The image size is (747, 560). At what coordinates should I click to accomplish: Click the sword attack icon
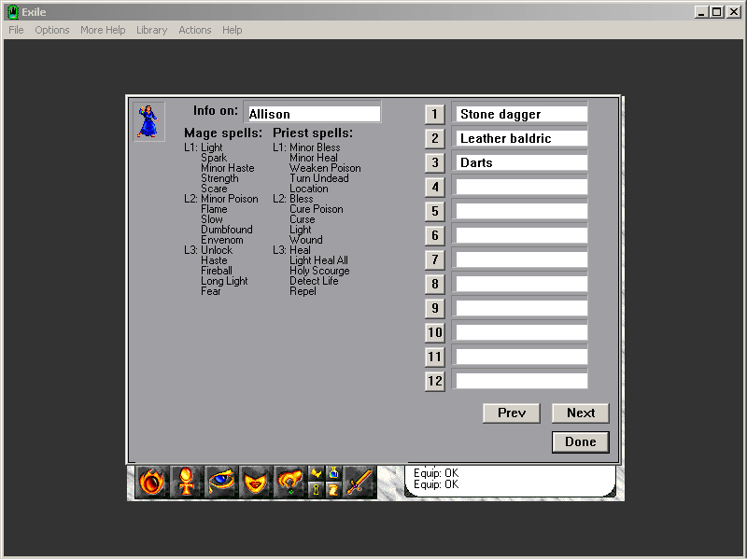(359, 482)
